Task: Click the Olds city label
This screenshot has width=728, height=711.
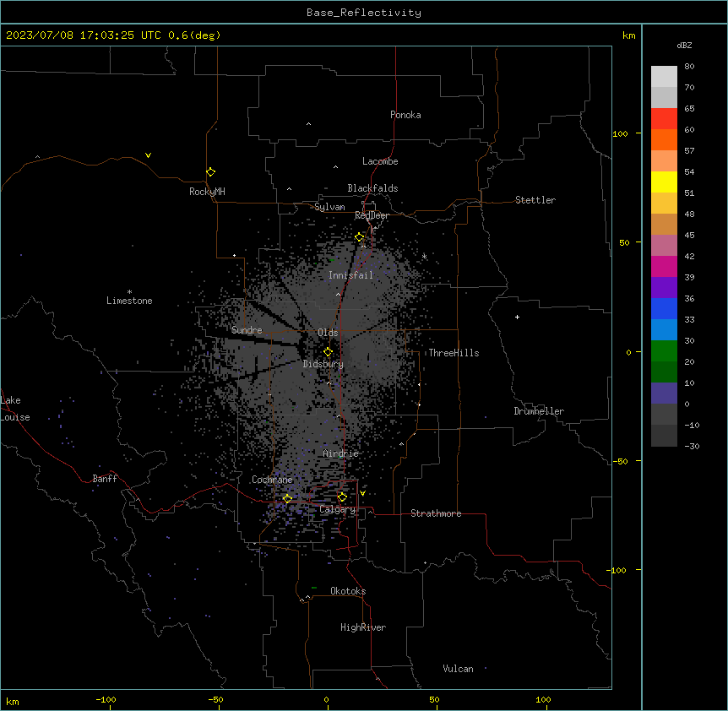Action: click(328, 333)
